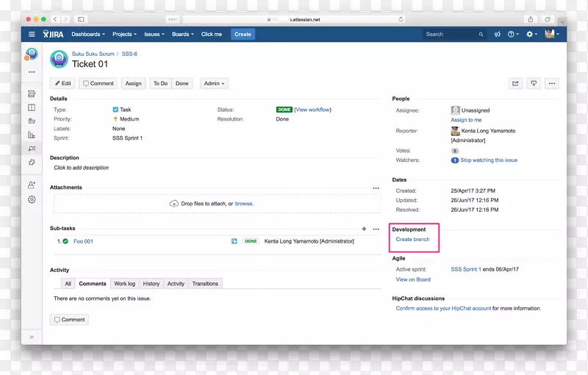Switch to the History tab
The image size is (588, 375).
(x=151, y=284)
